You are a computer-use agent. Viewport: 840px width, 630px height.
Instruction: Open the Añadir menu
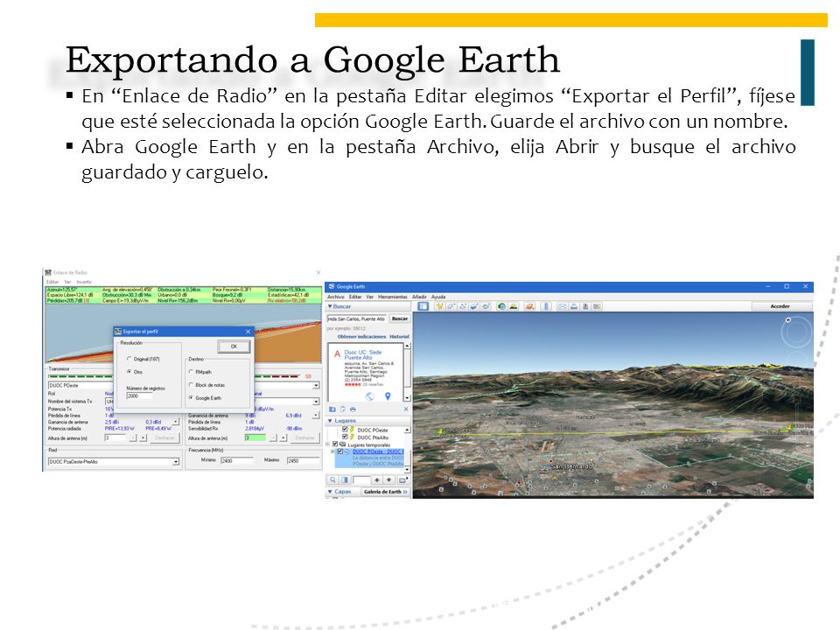(x=419, y=297)
